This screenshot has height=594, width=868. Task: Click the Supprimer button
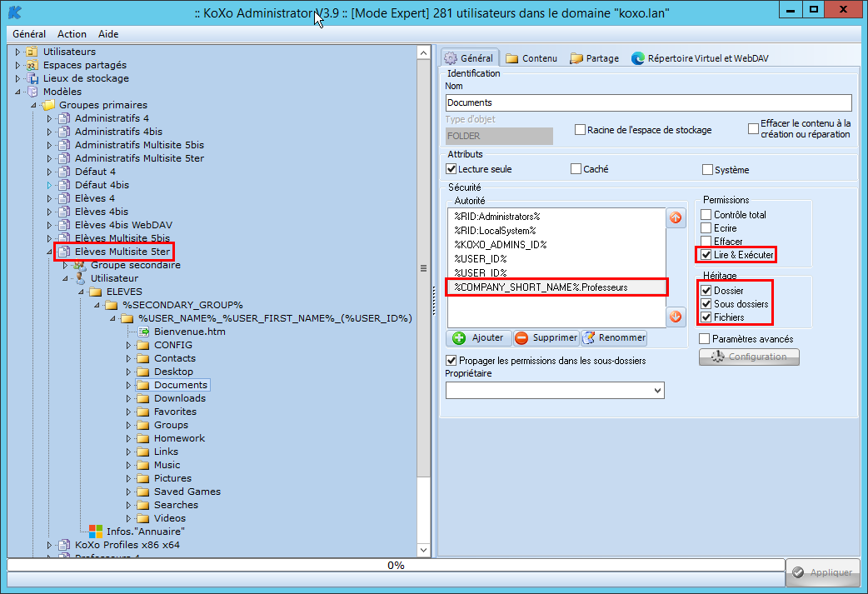tap(546, 337)
